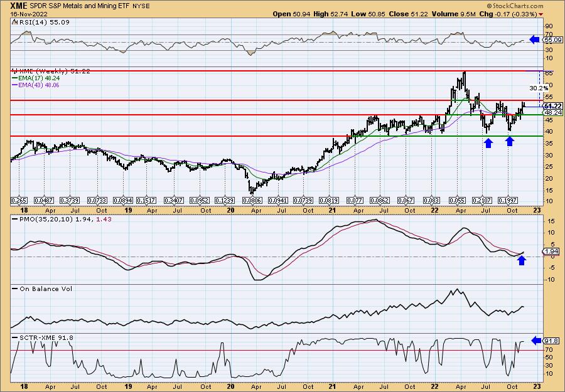Click the XME ticker symbol in header

(x=19, y=6)
